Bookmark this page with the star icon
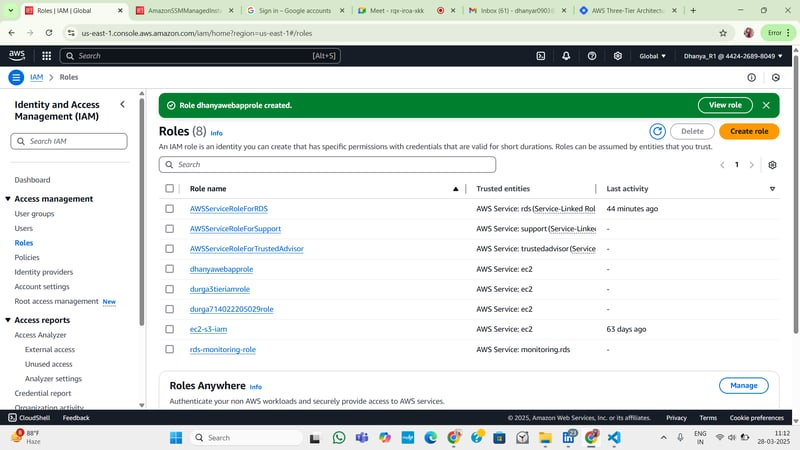800x450 pixels. pos(723,33)
